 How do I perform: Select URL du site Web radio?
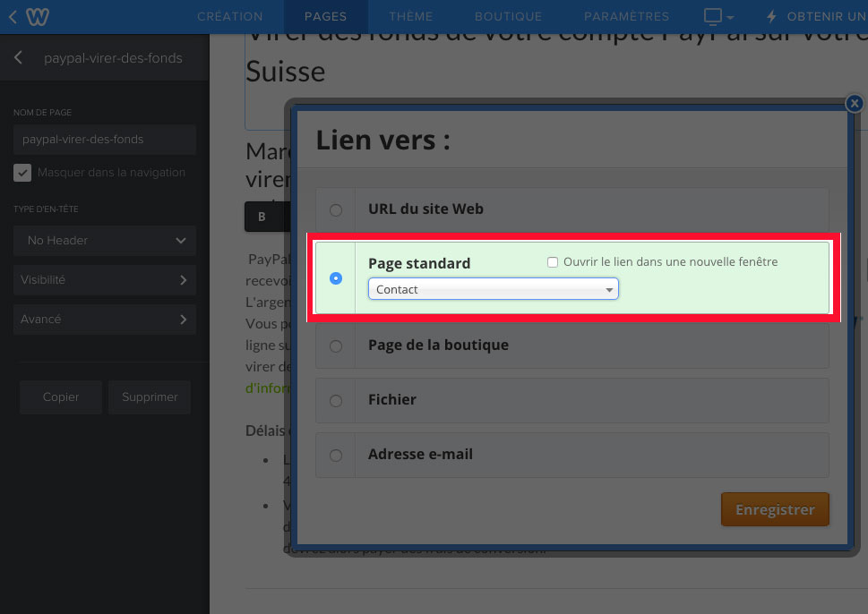(x=336, y=209)
